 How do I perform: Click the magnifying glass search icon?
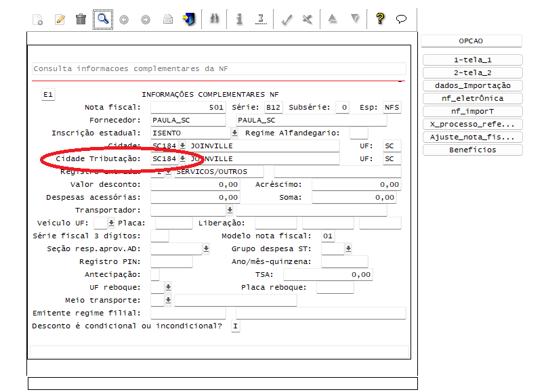click(103, 19)
